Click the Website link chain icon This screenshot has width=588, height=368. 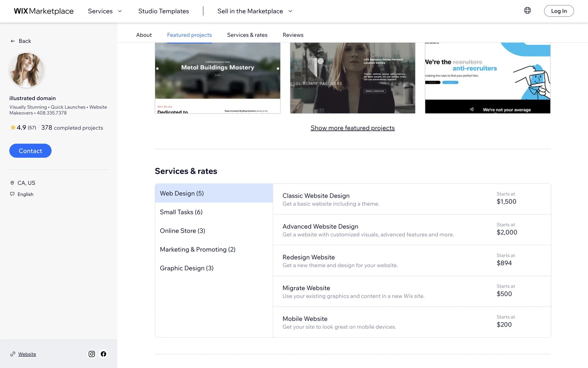(13, 354)
